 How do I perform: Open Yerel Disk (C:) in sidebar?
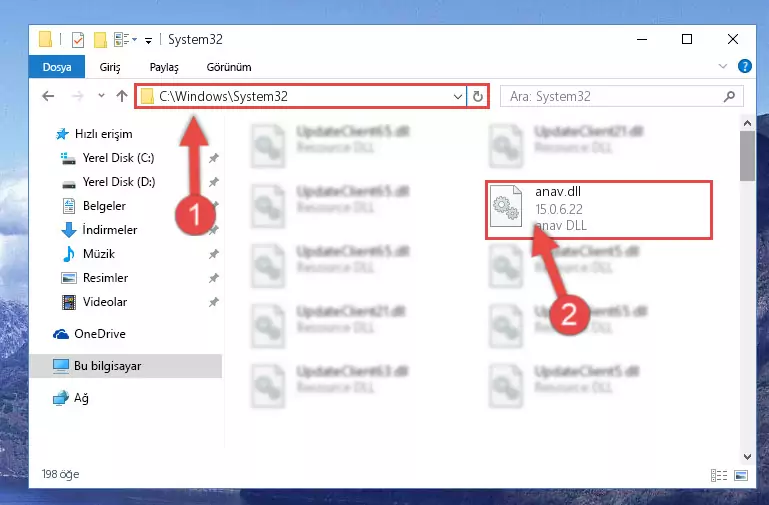click(x=118, y=158)
